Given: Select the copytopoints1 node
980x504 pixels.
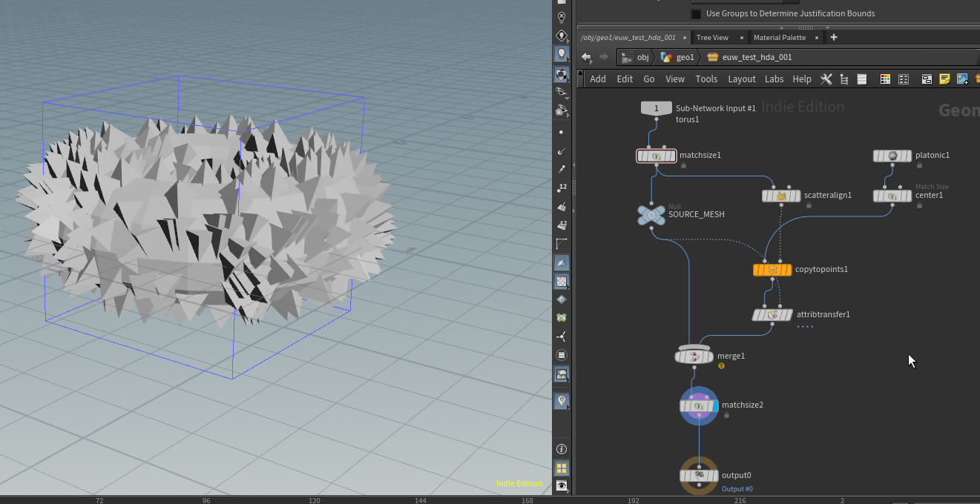Looking at the screenshot, I should pyautogui.click(x=772, y=270).
